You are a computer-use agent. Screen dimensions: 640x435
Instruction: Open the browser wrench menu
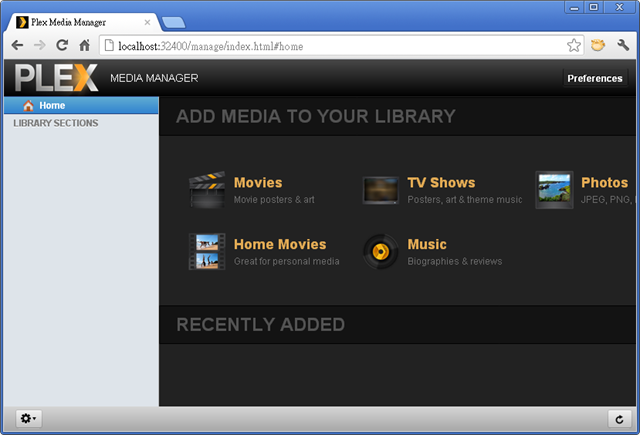[623, 45]
